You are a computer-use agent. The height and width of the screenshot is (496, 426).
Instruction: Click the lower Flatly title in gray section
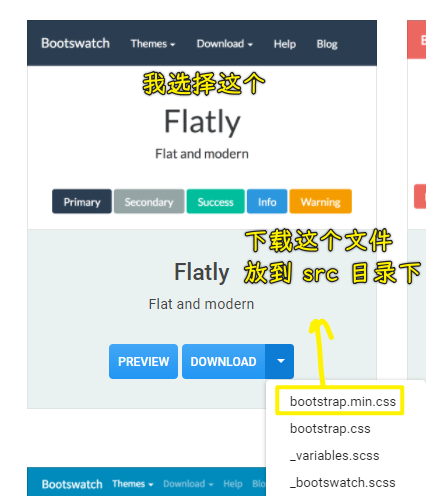(202, 272)
